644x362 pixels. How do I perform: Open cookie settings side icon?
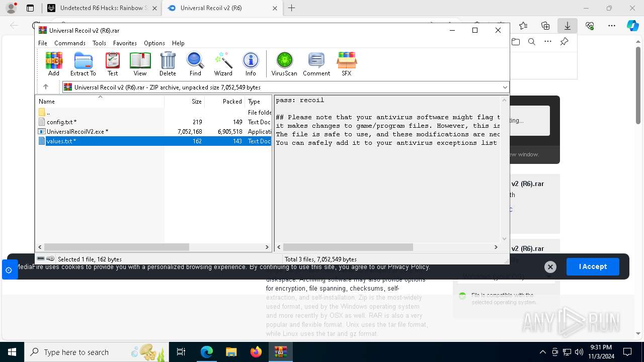tap(9, 270)
